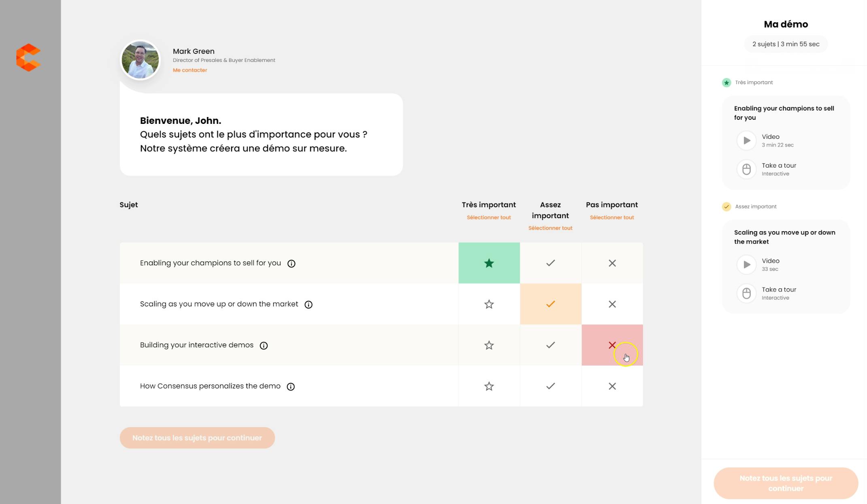Screen dimensions: 867x504
Task: Mark Building your interactive demos as very important
Action: [x=489, y=345]
